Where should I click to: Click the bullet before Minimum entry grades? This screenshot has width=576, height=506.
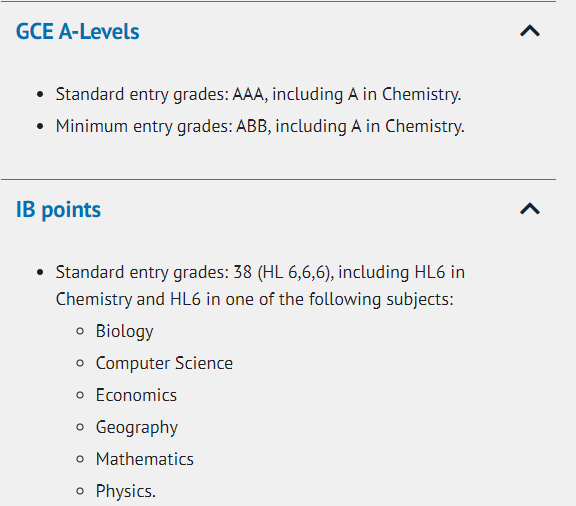[x=40, y=127]
